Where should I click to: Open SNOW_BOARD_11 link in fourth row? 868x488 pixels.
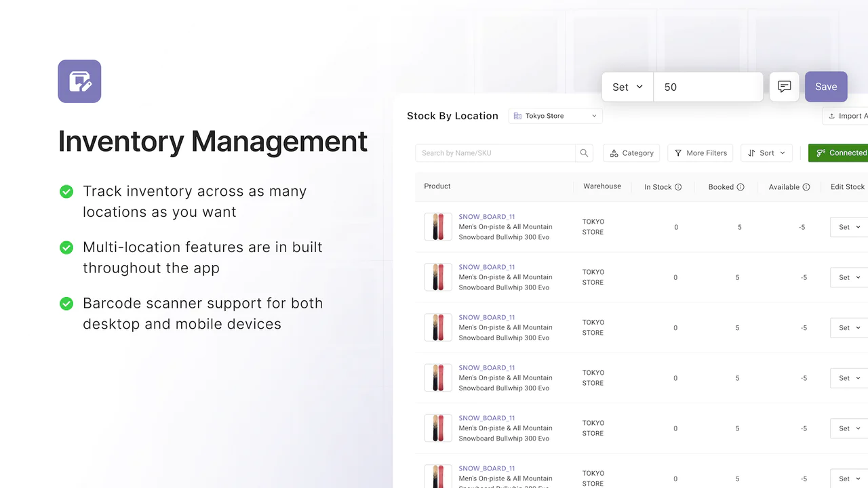point(487,368)
